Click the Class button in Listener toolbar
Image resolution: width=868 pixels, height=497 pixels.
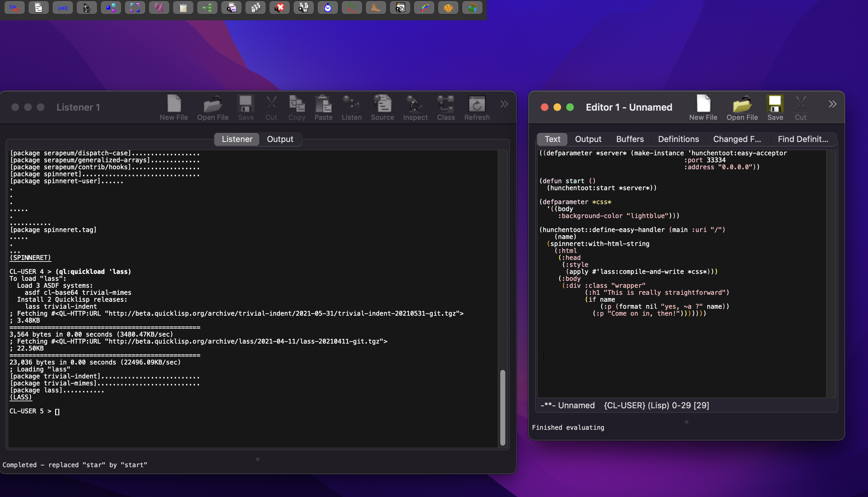click(x=445, y=108)
